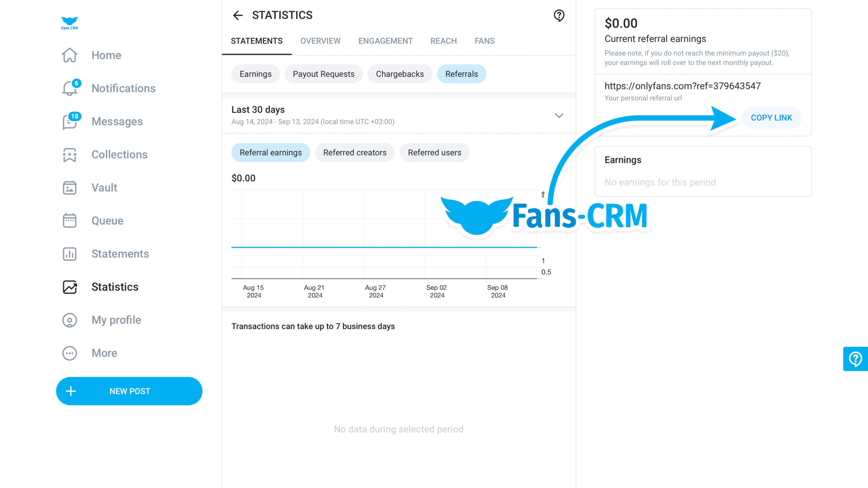Click the Sep 08 2024 axis label
Screen dimensions: 868x488
click(498, 291)
